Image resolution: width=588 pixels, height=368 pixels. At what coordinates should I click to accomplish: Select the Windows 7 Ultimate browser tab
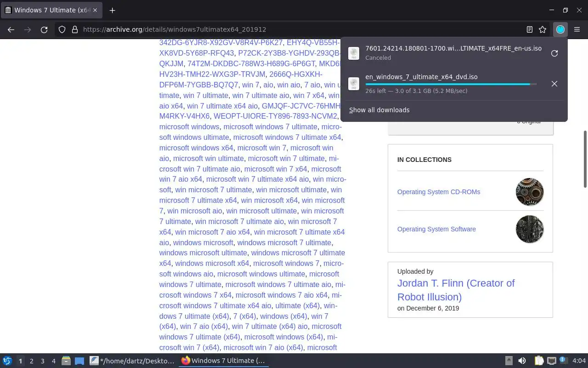click(x=51, y=10)
